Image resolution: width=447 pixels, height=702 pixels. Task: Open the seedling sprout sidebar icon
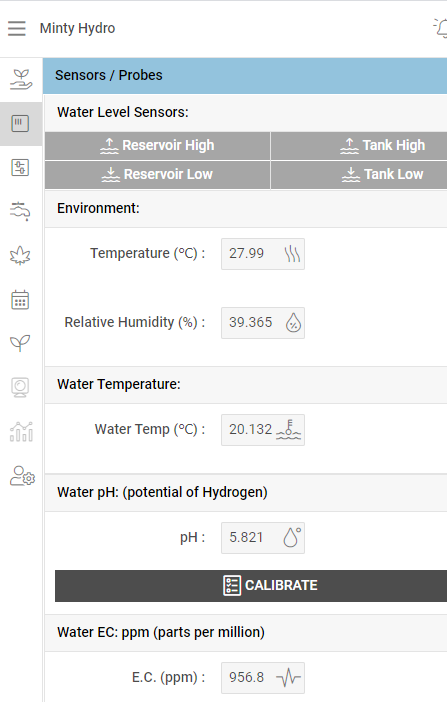pyautogui.click(x=20, y=343)
